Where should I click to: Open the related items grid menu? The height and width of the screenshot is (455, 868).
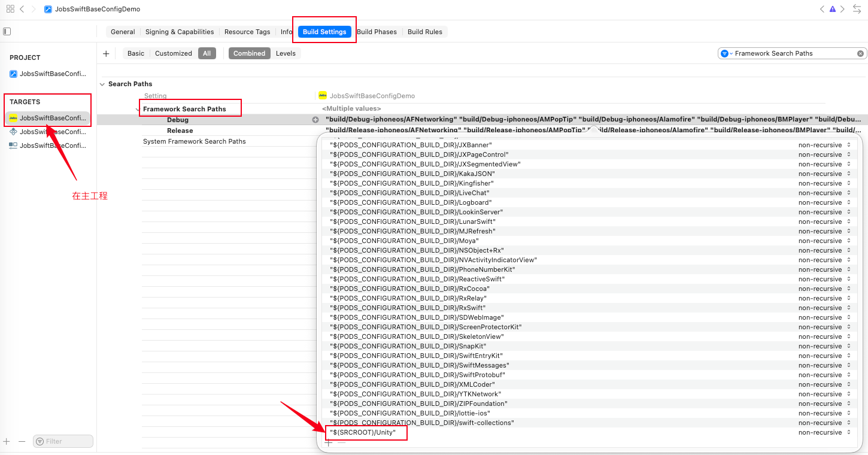pyautogui.click(x=10, y=9)
